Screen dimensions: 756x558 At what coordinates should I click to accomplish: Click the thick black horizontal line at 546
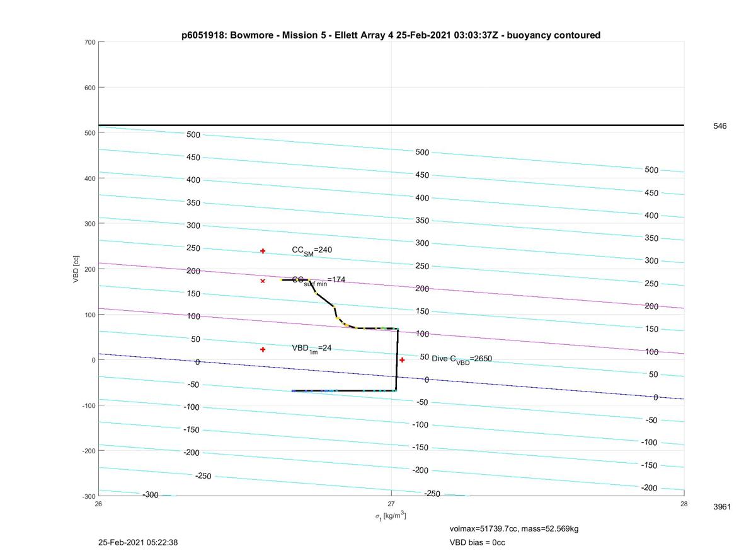[391, 125]
